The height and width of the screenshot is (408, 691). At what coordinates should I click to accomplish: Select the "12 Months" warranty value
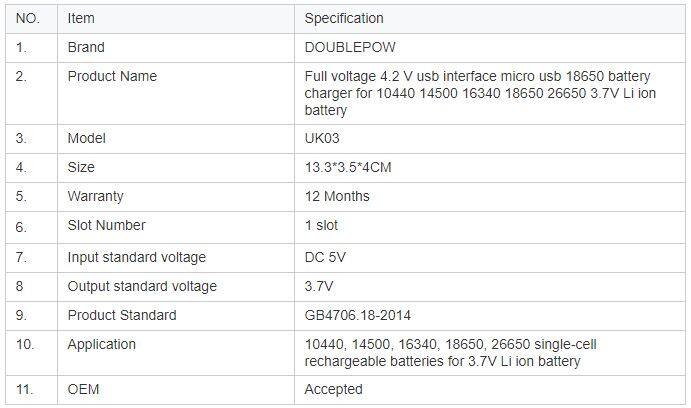click(x=337, y=196)
